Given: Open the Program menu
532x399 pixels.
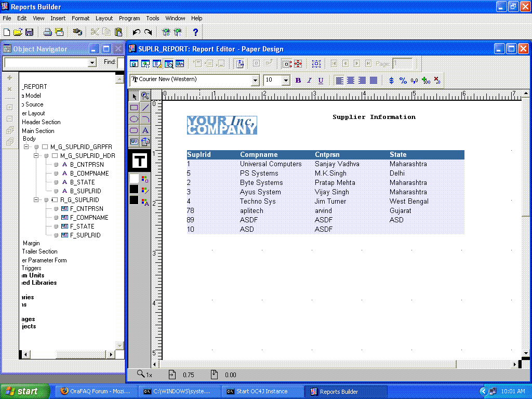Looking at the screenshot, I should pyautogui.click(x=129, y=18).
